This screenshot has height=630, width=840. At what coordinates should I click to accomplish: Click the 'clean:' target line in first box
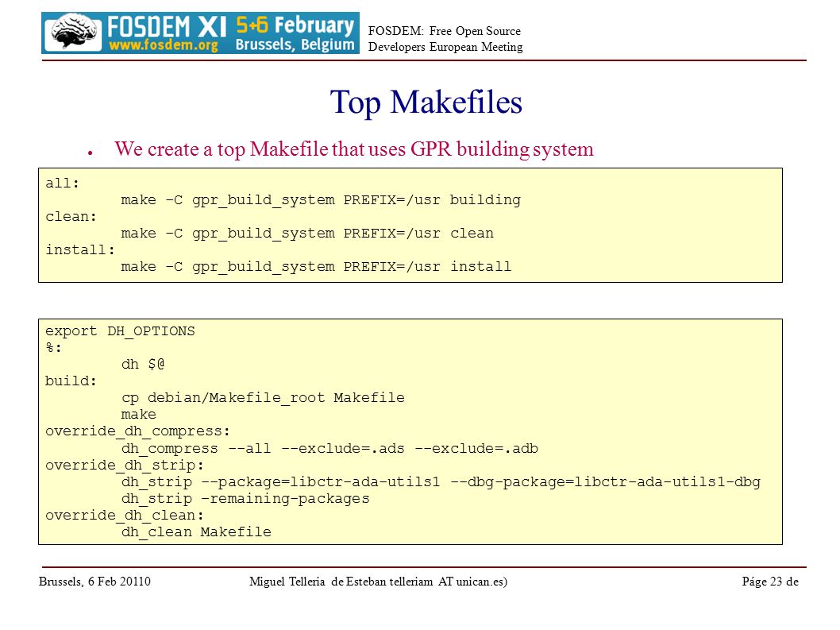coord(71,217)
